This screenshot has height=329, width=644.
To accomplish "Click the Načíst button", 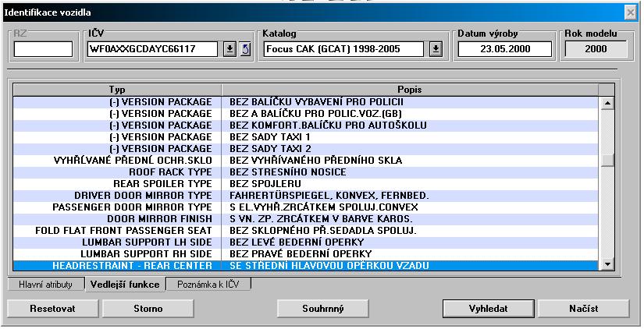I will coord(583,309).
